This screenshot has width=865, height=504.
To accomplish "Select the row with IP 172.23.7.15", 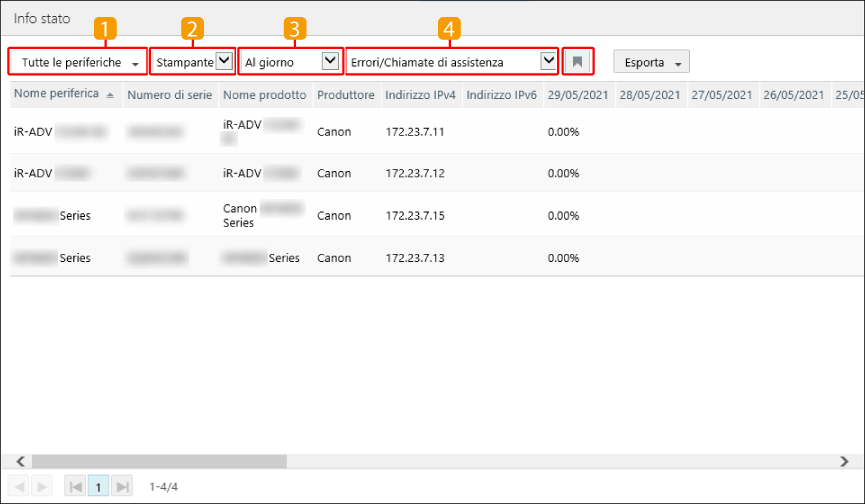I will [414, 215].
